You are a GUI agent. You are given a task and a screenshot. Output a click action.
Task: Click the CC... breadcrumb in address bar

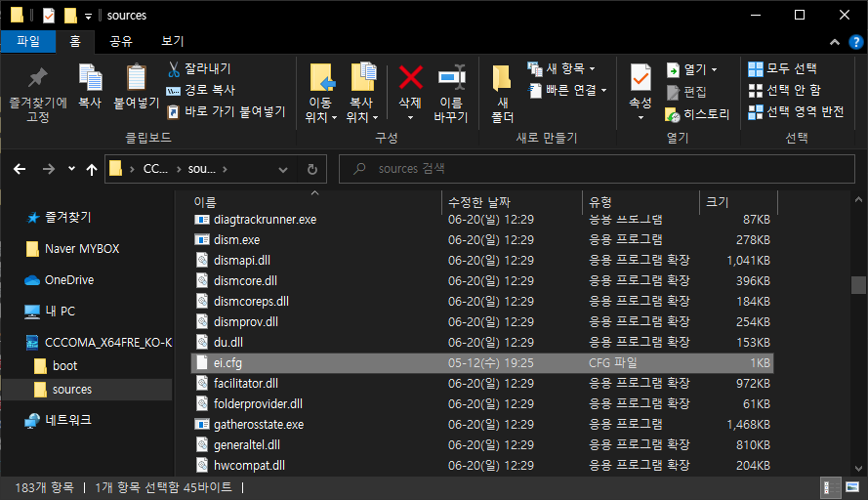(x=155, y=169)
